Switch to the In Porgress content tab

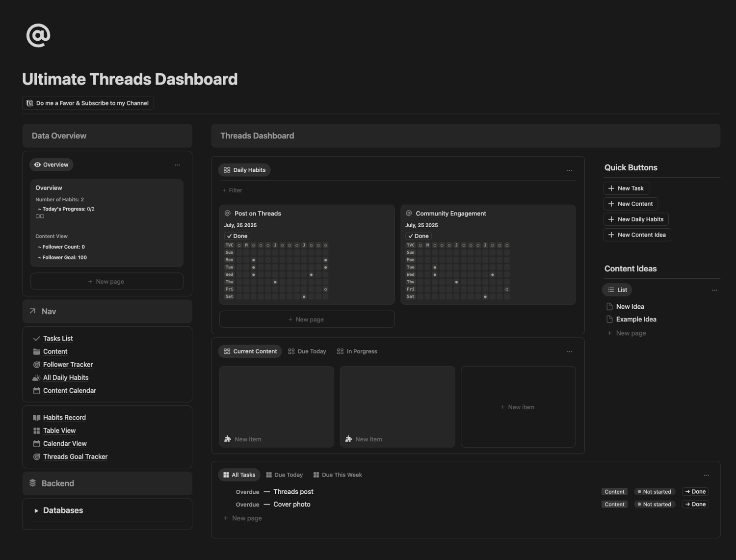(357, 351)
